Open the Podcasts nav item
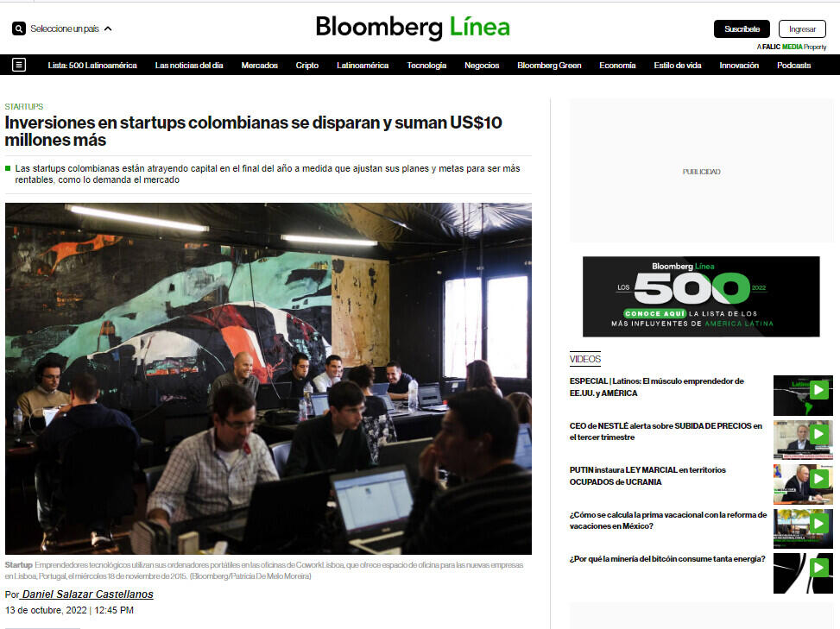The image size is (840, 629). point(794,66)
